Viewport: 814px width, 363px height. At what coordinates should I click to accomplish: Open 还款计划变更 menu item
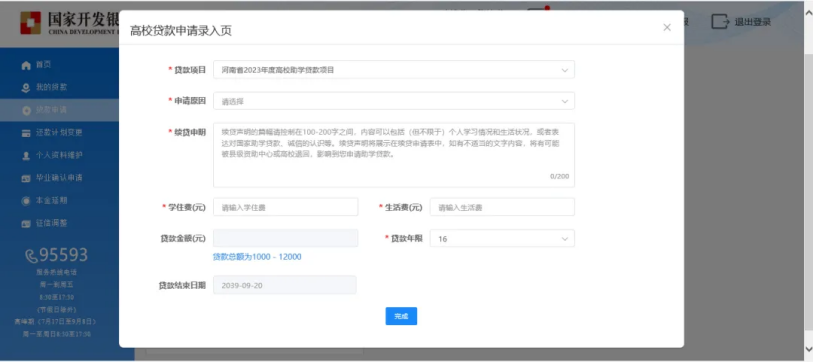(x=60, y=132)
